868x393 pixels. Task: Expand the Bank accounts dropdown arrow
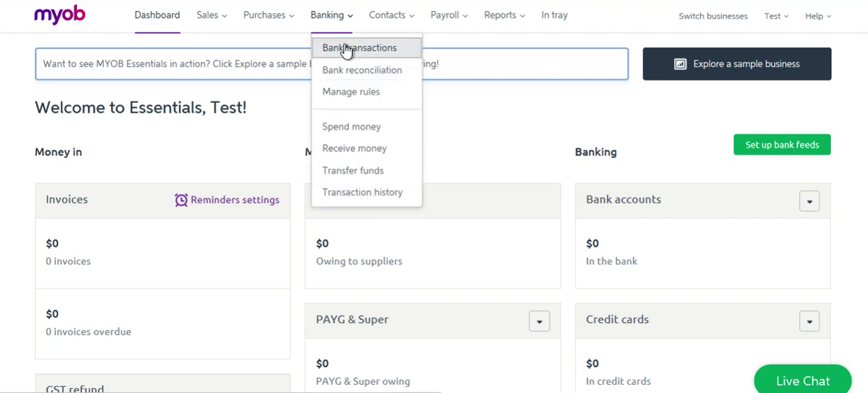809,201
